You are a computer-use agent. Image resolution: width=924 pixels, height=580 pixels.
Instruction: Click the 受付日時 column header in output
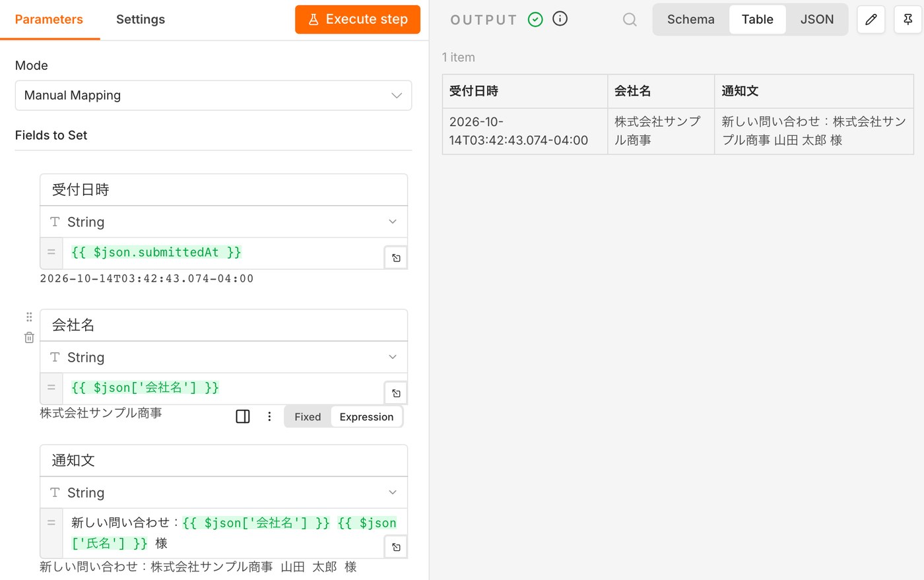[525, 91]
